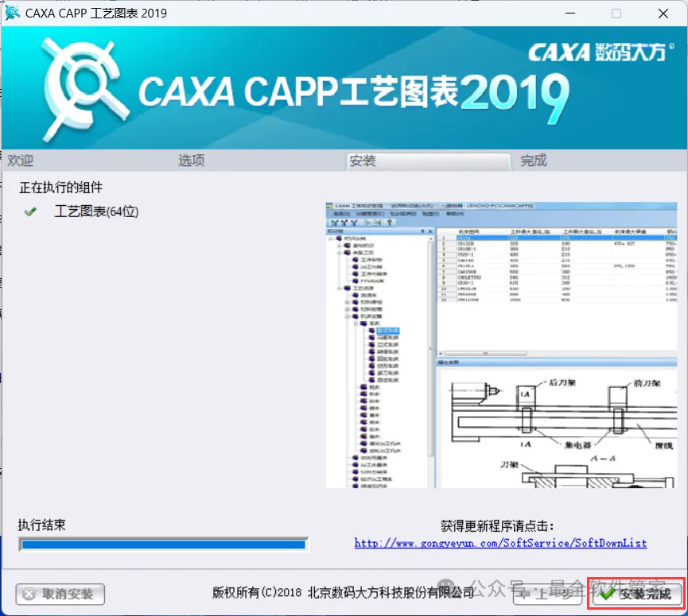688x616 pixels.
Task: Select the 选项 step tab
Action: (192, 161)
